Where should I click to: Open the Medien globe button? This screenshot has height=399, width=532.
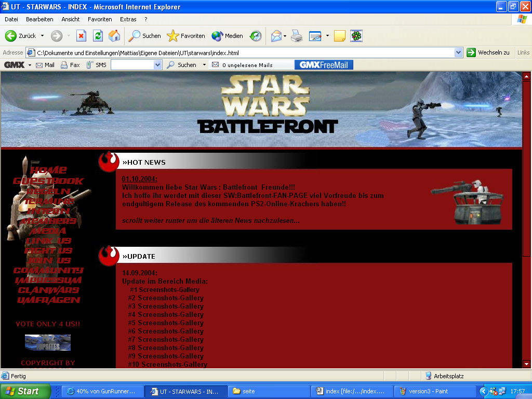[228, 36]
